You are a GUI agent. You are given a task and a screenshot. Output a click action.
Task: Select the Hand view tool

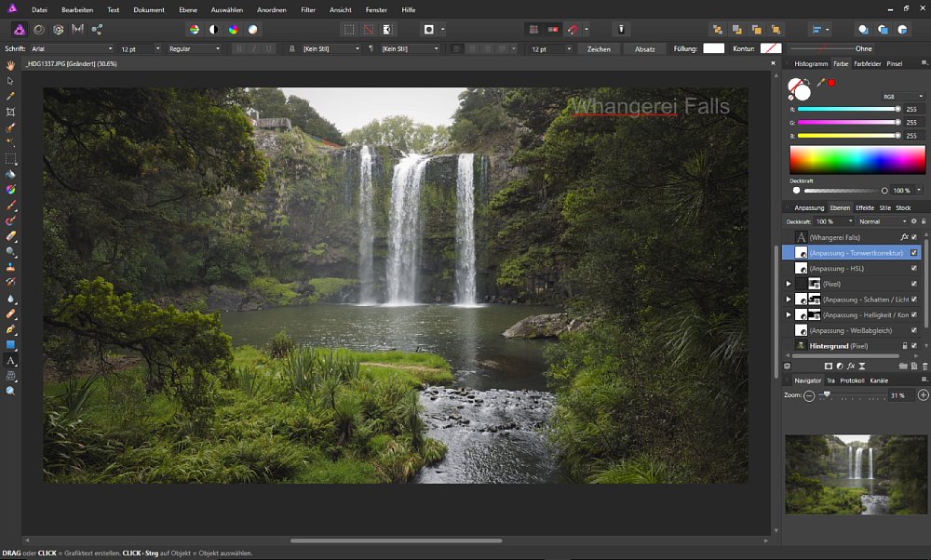10,65
